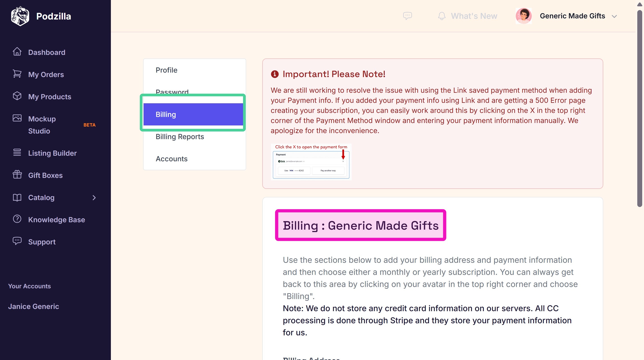This screenshot has height=360, width=644.
Task: Expand the Catalog submenu chevron
Action: [94, 198]
